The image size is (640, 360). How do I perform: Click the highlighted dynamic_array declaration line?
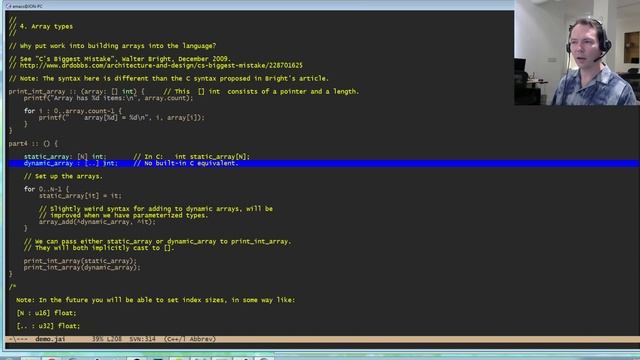[323, 163]
